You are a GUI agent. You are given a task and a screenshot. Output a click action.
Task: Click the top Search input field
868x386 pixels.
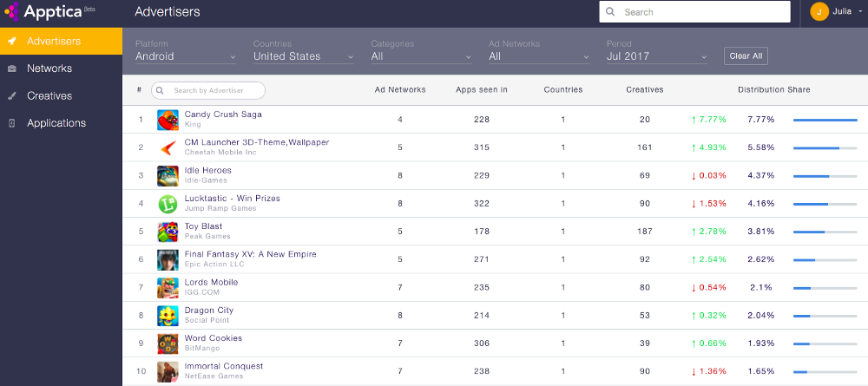(694, 11)
